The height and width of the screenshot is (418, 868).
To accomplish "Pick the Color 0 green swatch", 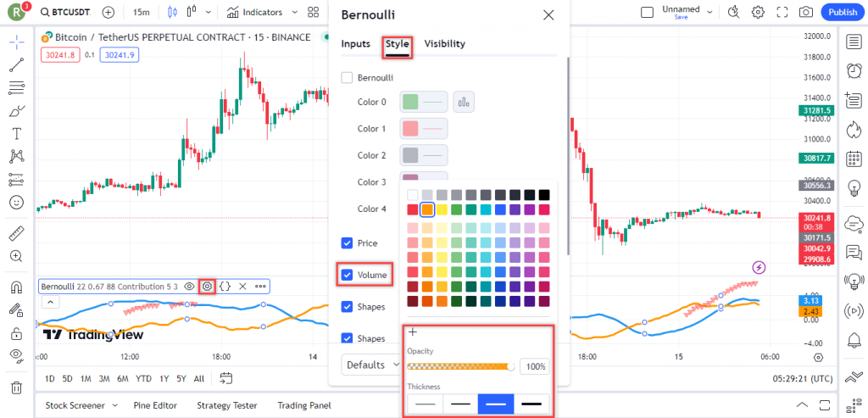I will [409, 102].
